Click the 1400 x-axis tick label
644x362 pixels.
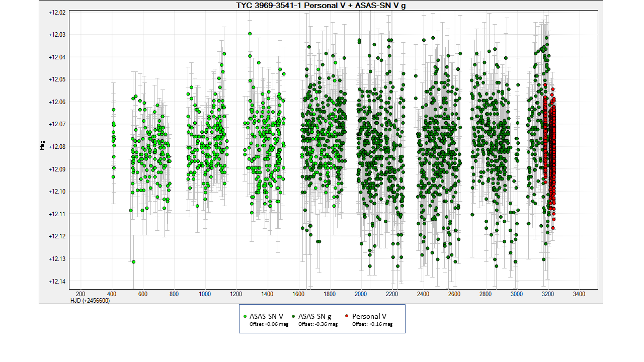click(x=267, y=294)
